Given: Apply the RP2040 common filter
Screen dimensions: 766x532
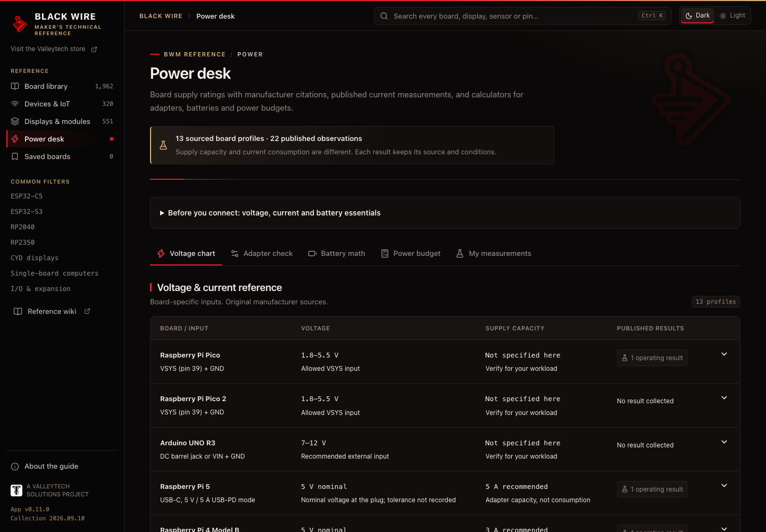Looking at the screenshot, I should point(23,227).
